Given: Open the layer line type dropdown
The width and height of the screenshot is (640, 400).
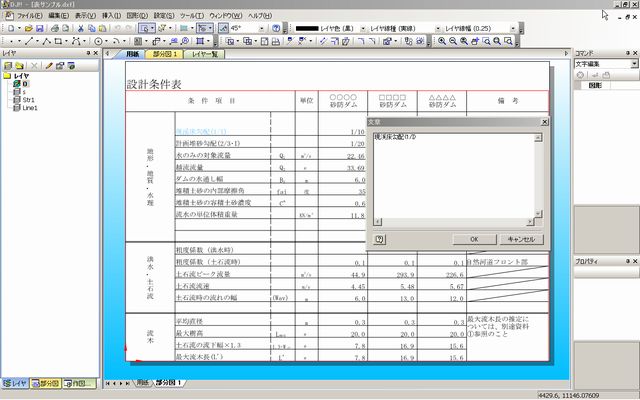Looking at the screenshot, I should 438,29.
